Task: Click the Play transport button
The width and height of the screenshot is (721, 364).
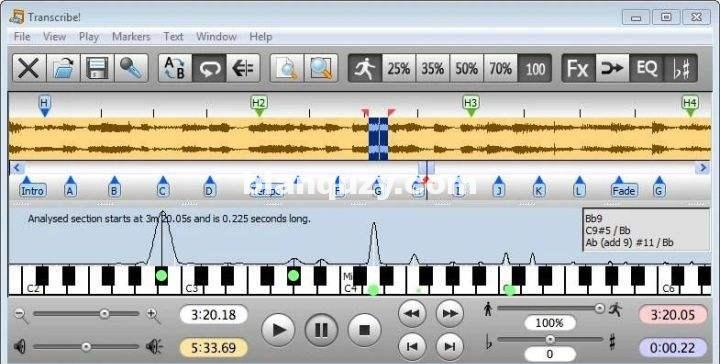Action: click(x=278, y=330)
